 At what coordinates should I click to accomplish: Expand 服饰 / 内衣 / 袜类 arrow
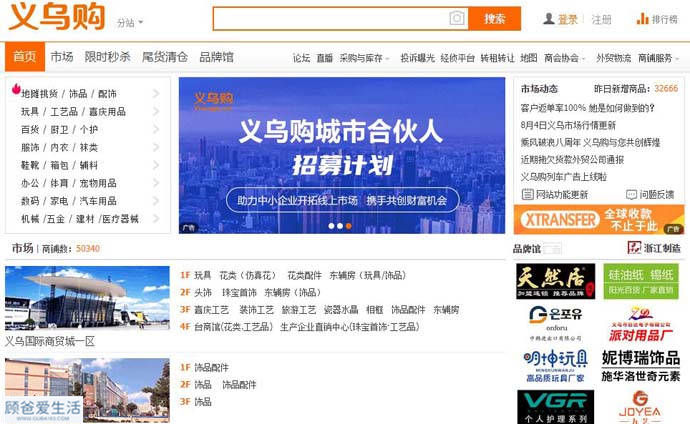156,147
